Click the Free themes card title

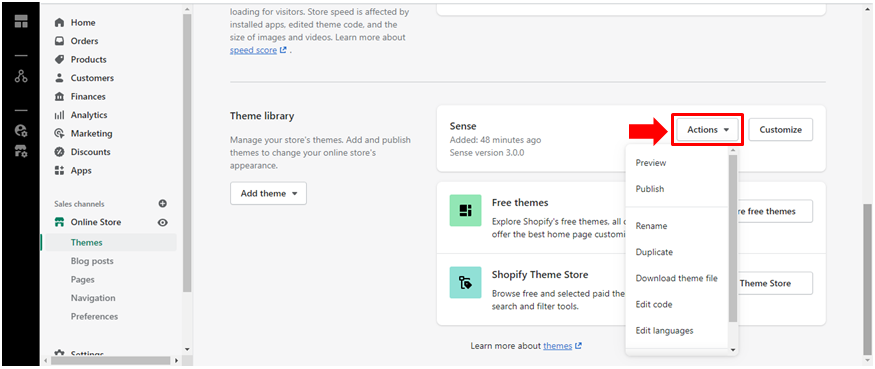(520, 202)
